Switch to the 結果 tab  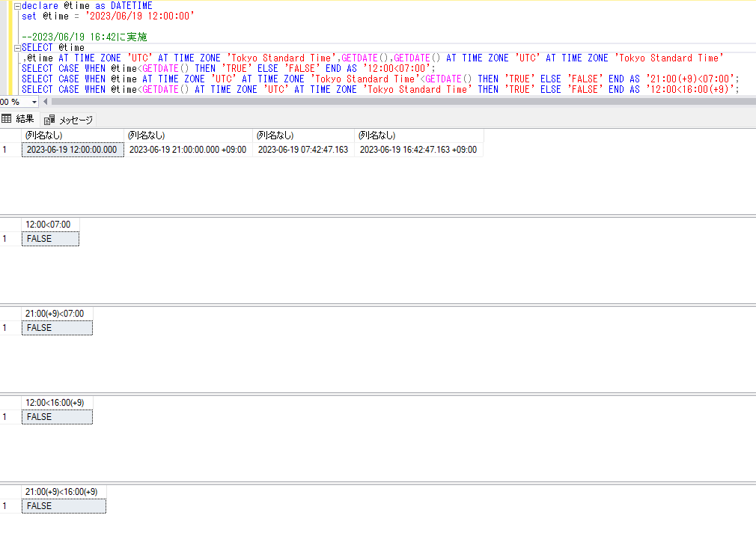coord(18,119)
